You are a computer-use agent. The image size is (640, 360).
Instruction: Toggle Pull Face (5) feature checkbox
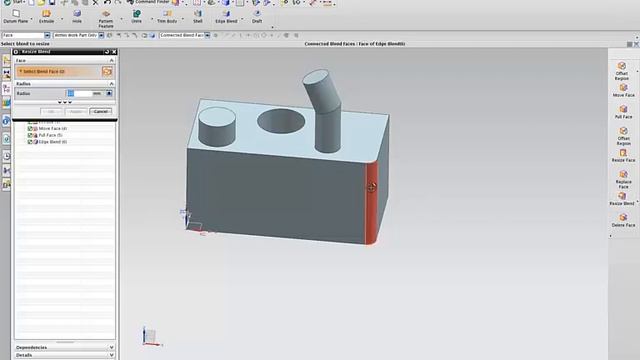pos(30,135)
